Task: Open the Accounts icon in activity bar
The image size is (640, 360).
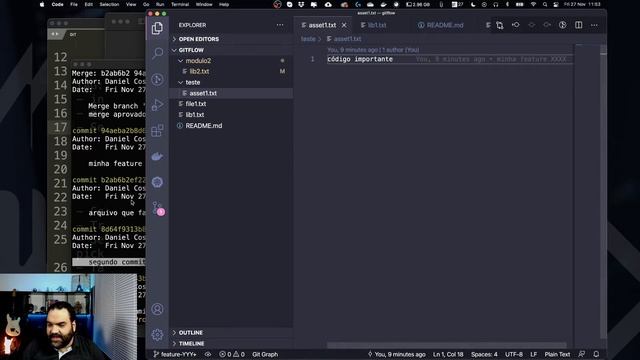Action: (x=157, y=309)
